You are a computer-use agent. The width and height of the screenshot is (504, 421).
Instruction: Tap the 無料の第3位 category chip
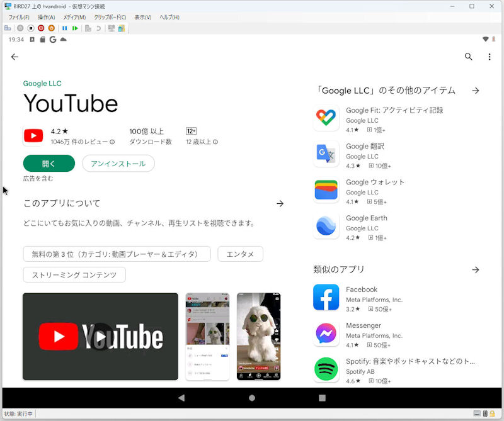[117, 254]
